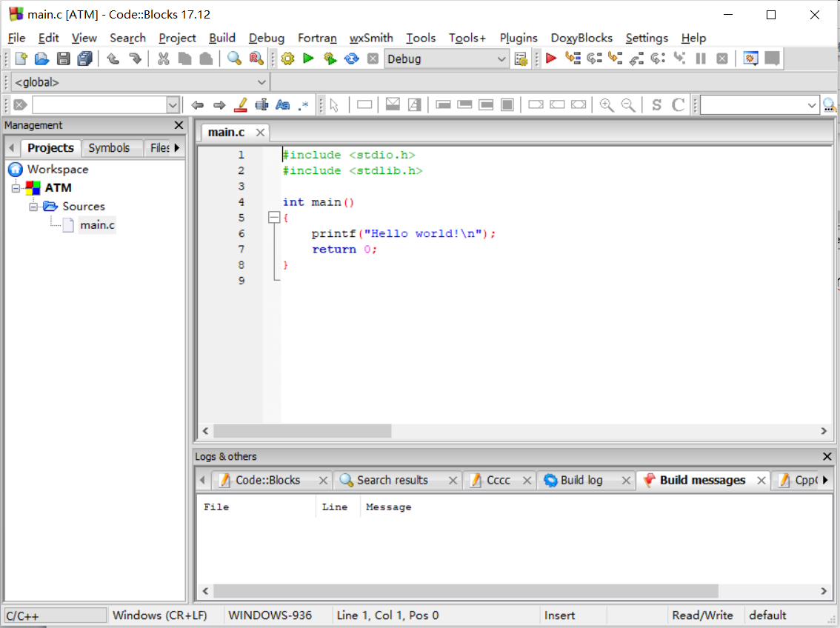Open the <global> scope dropdown
The height and width of the screenshot is (628, 840).
(x=140, y=82)
